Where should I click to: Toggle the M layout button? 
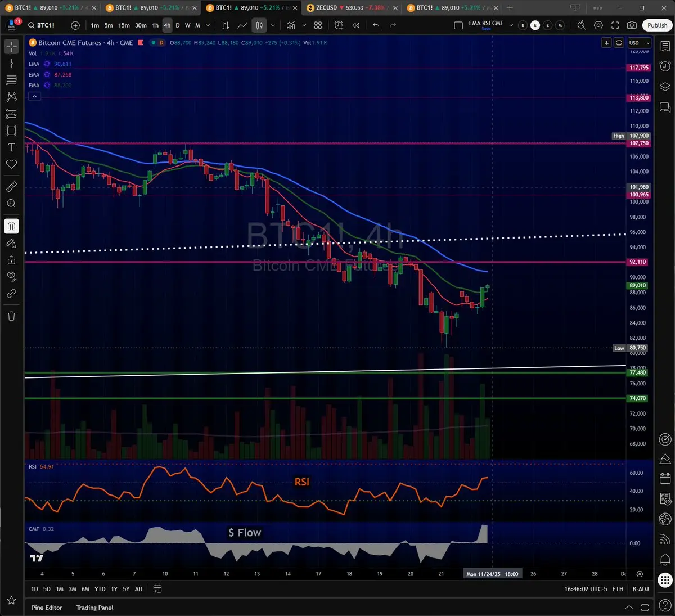click(x=560, y=25)
